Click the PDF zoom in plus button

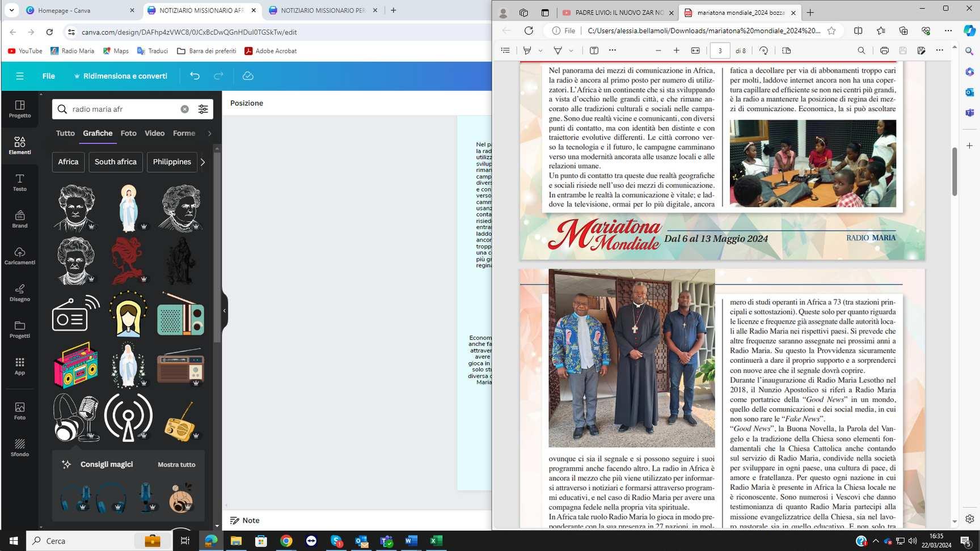[677, 50]
